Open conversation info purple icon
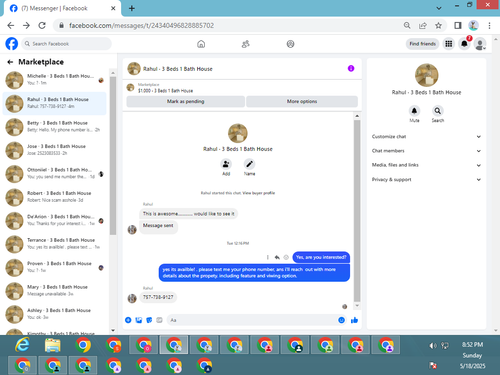Viewport: 500px width, 375px height. coord(351,68)
